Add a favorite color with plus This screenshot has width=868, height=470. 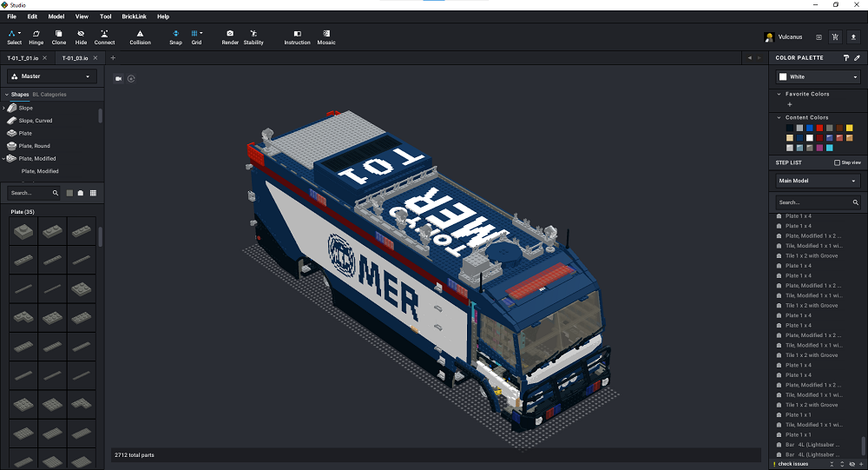point(789,105)
